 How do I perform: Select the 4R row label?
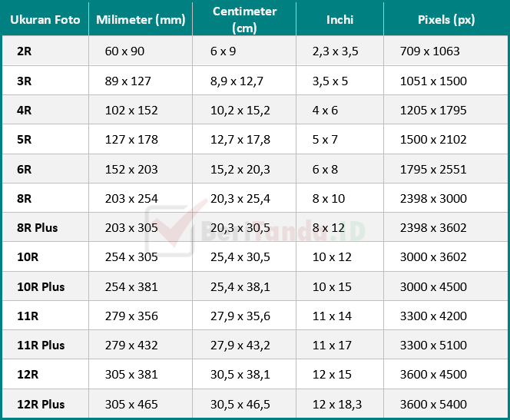pos(24,111)
